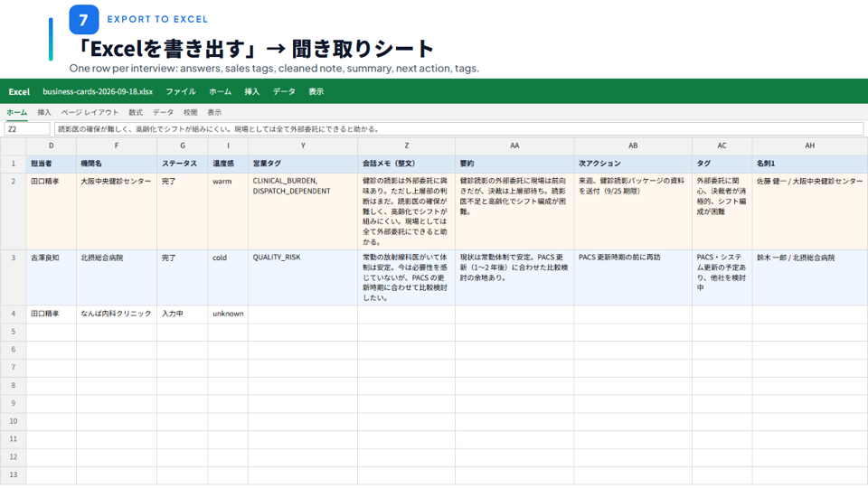Click the ステータス header cell
Viewport: 868px width, 488px height.
[182, 164]
